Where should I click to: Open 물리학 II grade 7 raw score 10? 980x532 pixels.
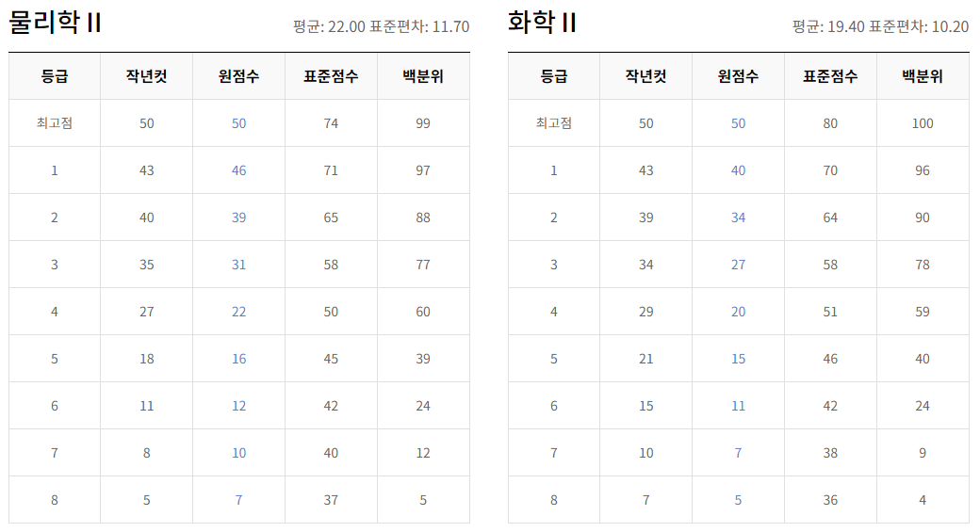(238, 453)
